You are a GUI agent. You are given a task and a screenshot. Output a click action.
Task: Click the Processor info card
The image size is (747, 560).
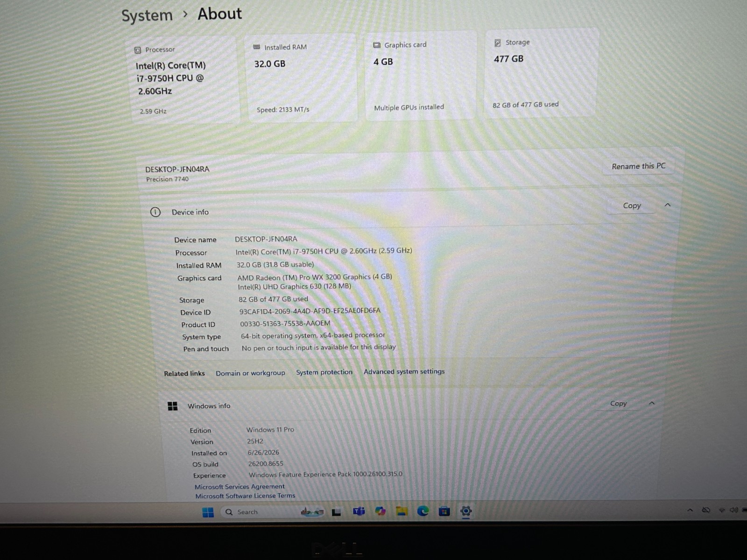[x=183, y=80]
